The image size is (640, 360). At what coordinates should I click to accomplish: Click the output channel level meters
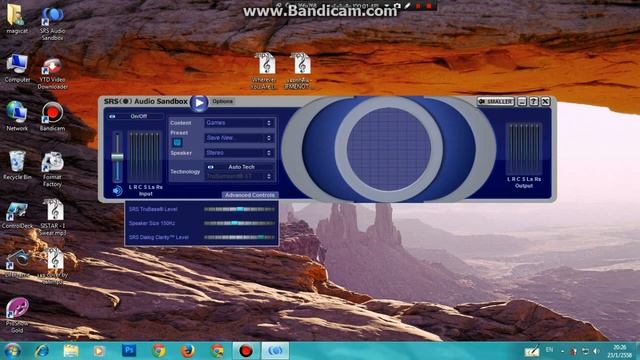pos(524,149)
